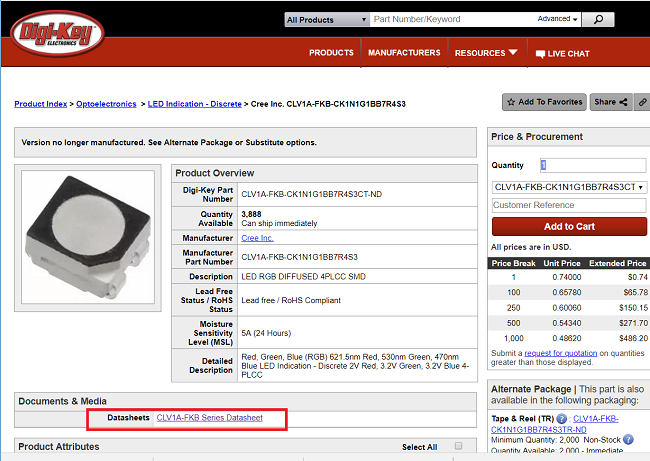The image size is (650, 461).
Task: Open the CLV1A-FKB part packaging dropdown
Action: pos(569,187)
